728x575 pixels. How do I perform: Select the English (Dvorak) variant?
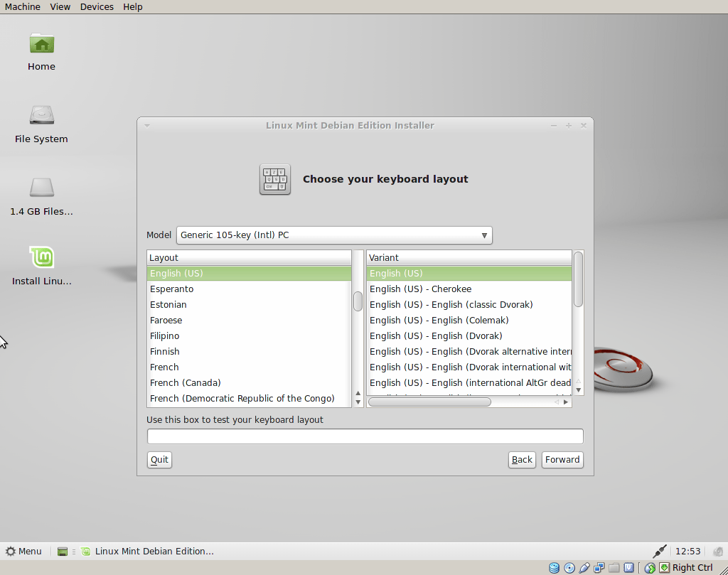pyautogui.click(x=469, y=336)
